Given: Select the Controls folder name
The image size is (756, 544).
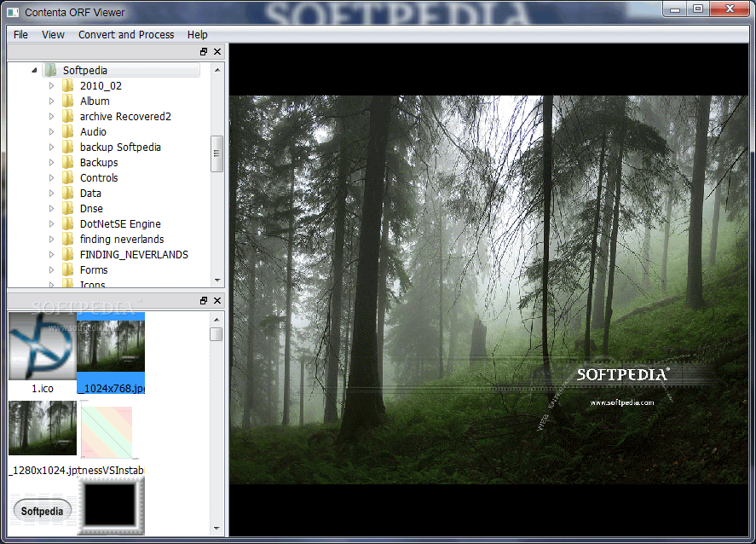Looking at the screenshot, I should point(99,178).
